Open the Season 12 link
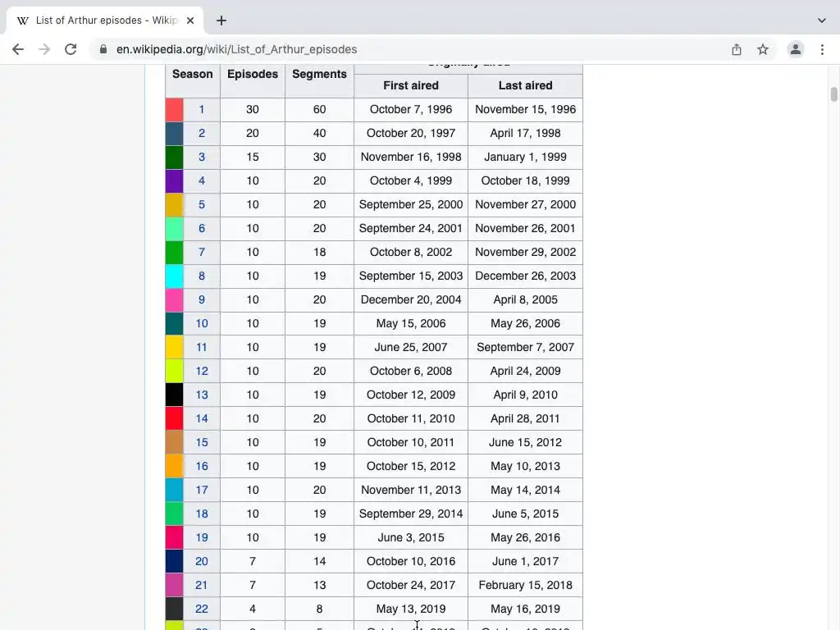This screenshot has width=840, height=630. click(202, 371)
